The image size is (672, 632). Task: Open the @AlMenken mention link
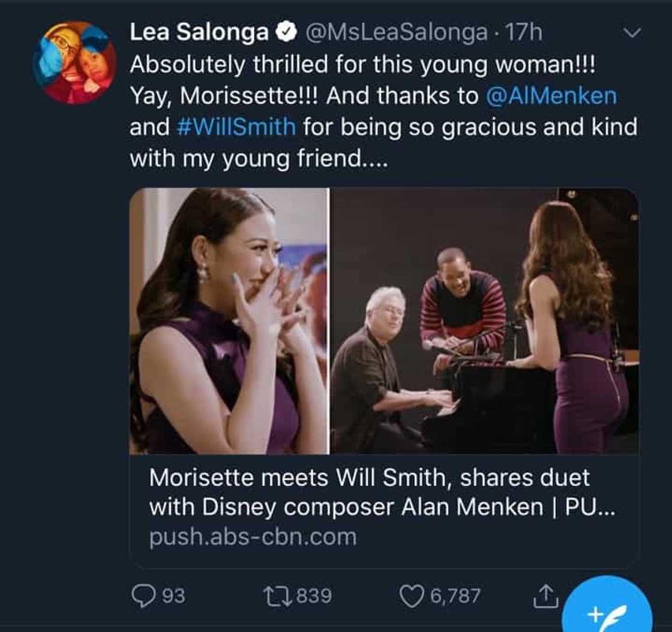point(550,95)
